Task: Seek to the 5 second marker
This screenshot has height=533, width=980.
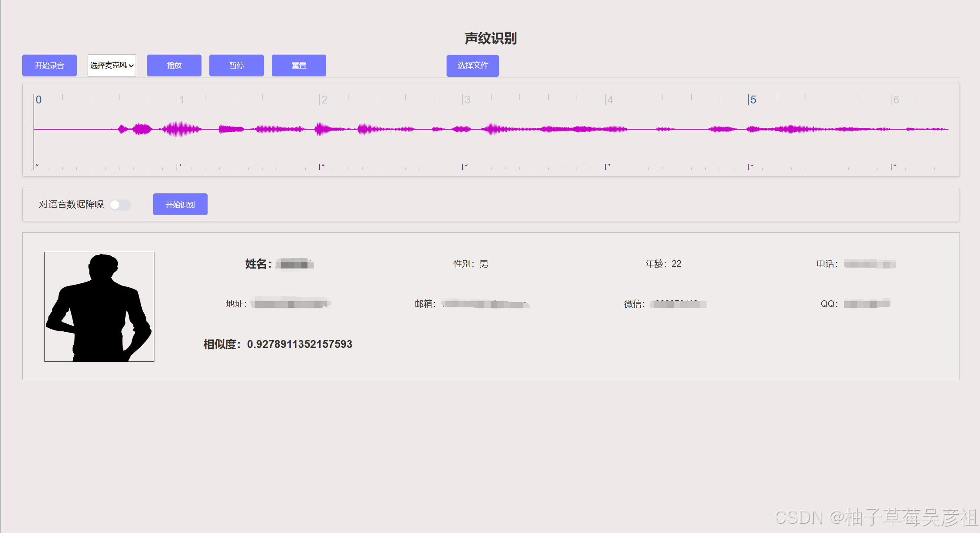Action: click(753, 100)
